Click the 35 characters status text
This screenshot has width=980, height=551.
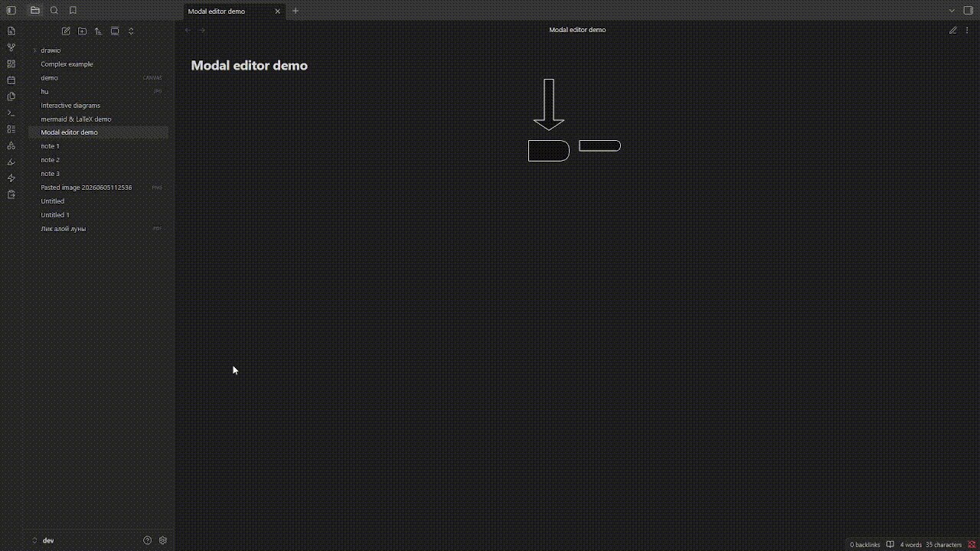click(x=943, y=545)
